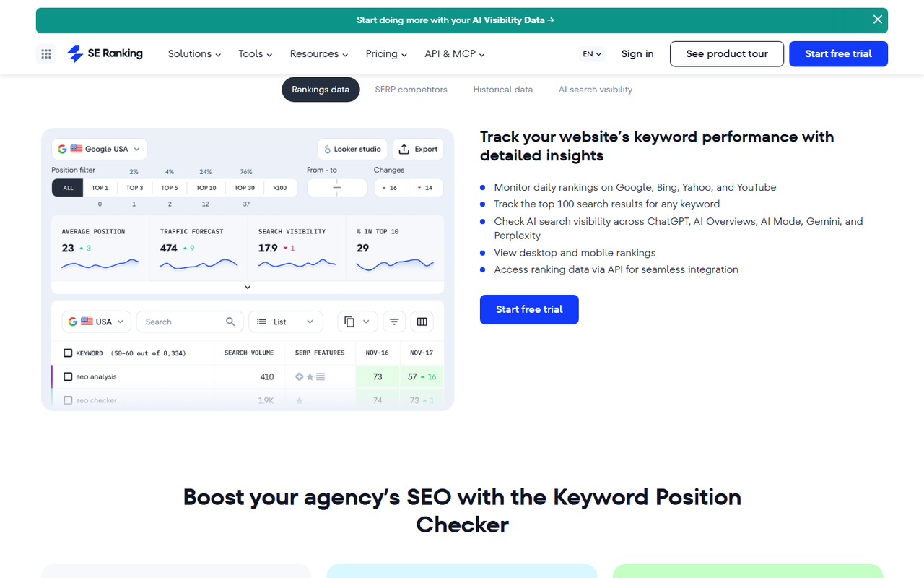
Task: Open the List view dropdown
Action: [285, 322]
